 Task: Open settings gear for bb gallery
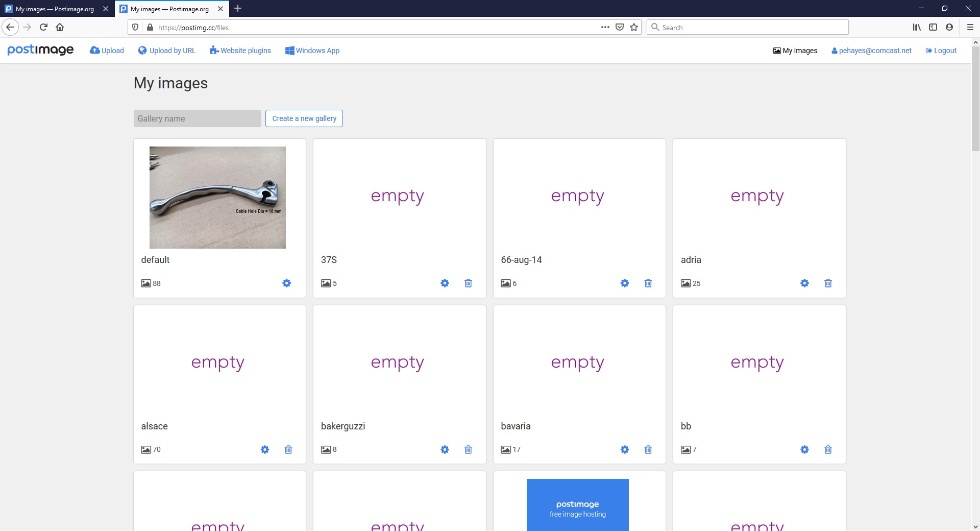click(x=805, y=449)
